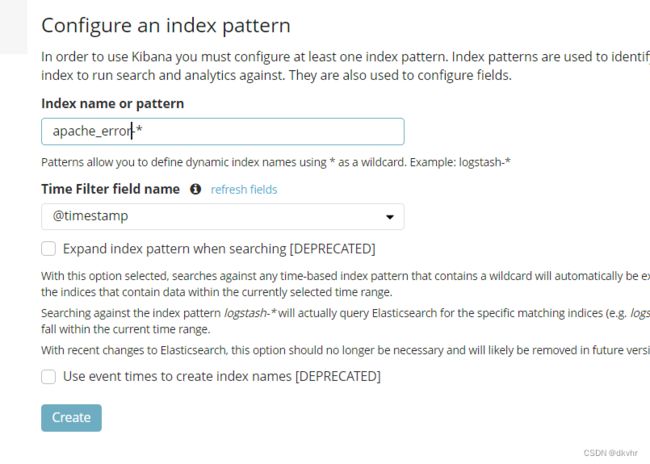Click the Create button
This screenshot has width=650, height=464.
(71, 418)
